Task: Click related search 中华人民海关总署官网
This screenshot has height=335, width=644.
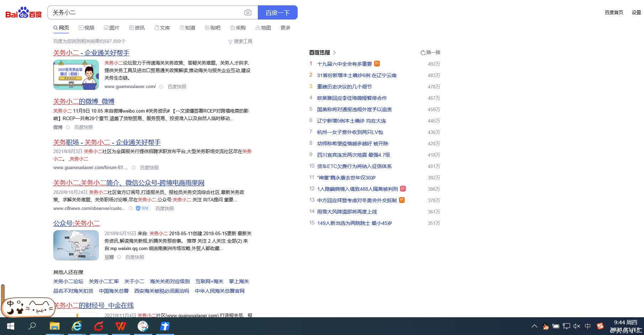Action: [x=220, y=291]
